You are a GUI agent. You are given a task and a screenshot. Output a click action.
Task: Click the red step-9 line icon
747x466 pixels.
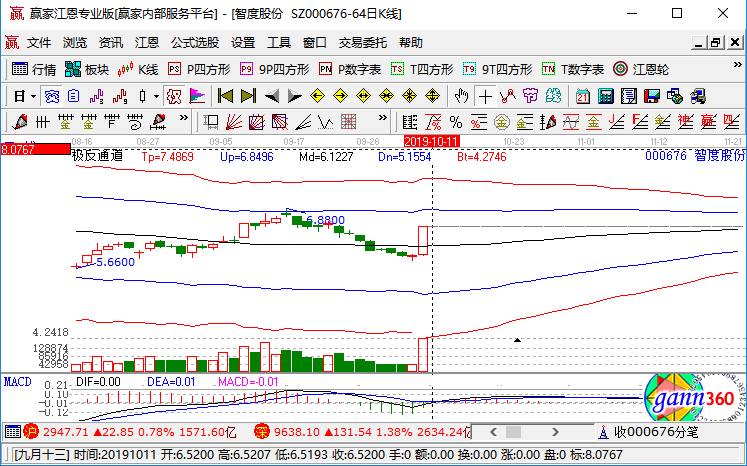point(120,96)
